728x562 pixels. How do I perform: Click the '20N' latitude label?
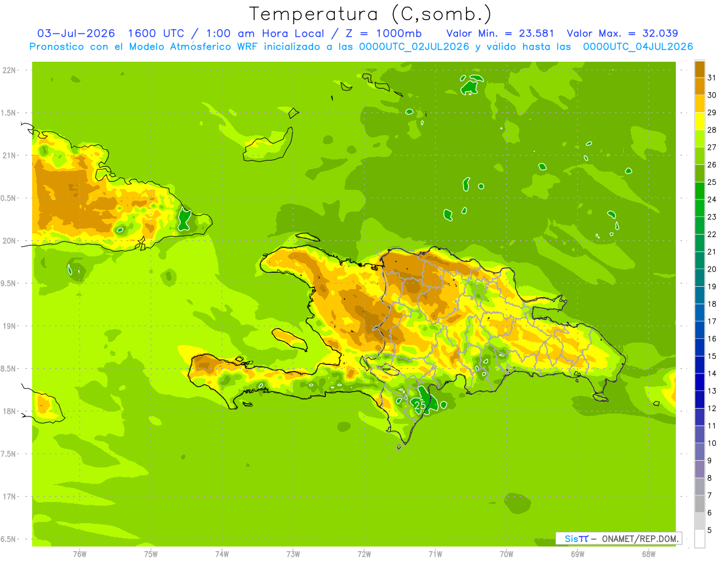tap(8, 241)
